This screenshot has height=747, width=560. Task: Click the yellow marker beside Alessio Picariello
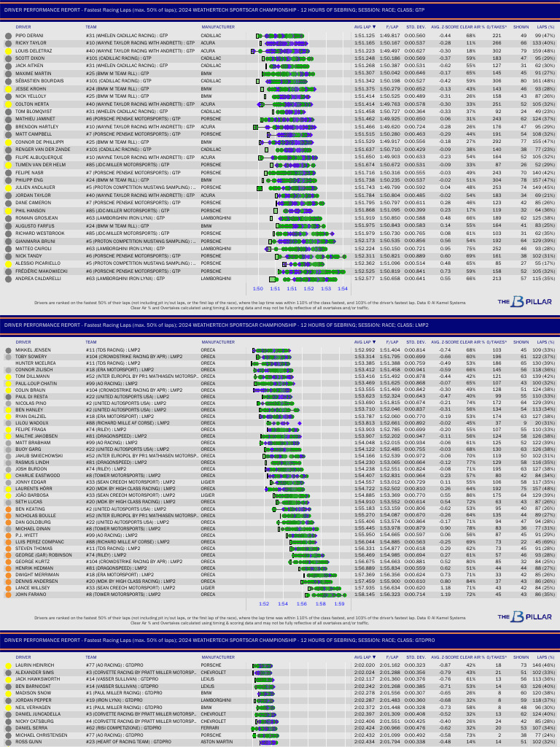pyautogui.click(x=8, y=263)
